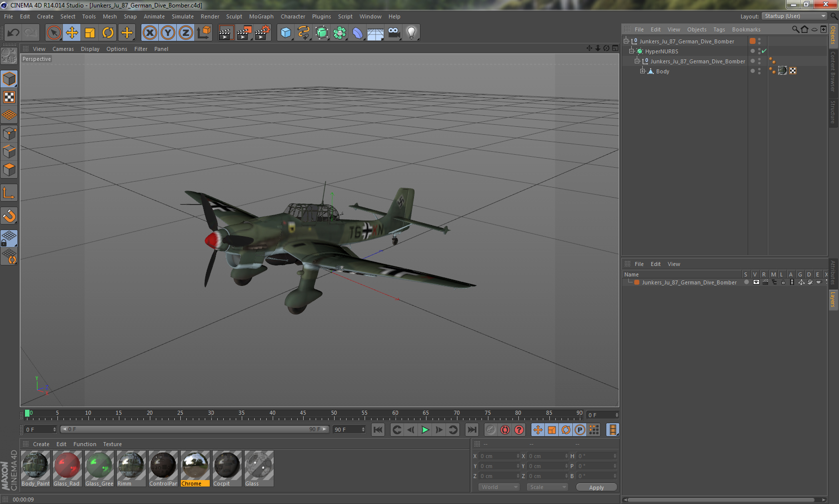Toggle Enable Snap magnet icon
This screenshot has width=839, height=504.
9,216
